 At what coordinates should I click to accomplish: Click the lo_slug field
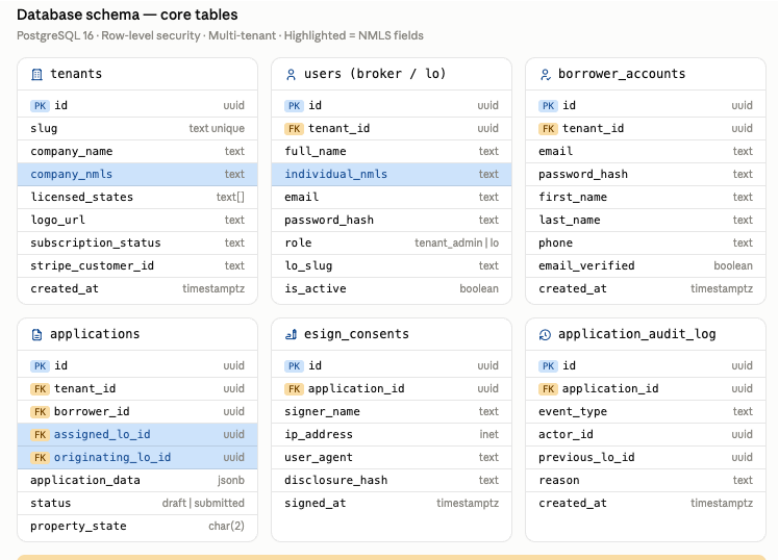(x=391, y=266)
